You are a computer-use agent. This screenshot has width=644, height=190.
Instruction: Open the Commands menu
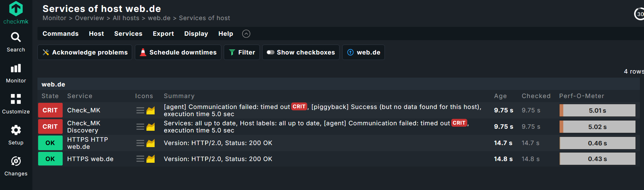coord(60,34)
